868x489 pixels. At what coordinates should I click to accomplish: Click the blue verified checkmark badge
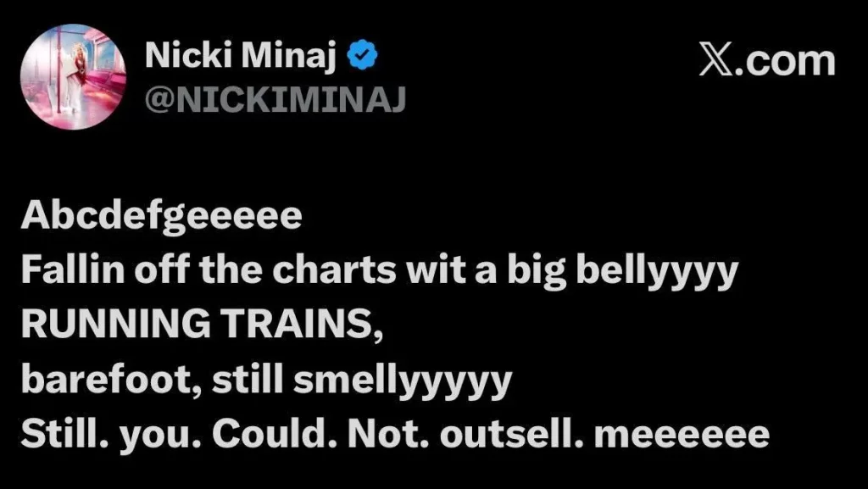click(362, 55)
